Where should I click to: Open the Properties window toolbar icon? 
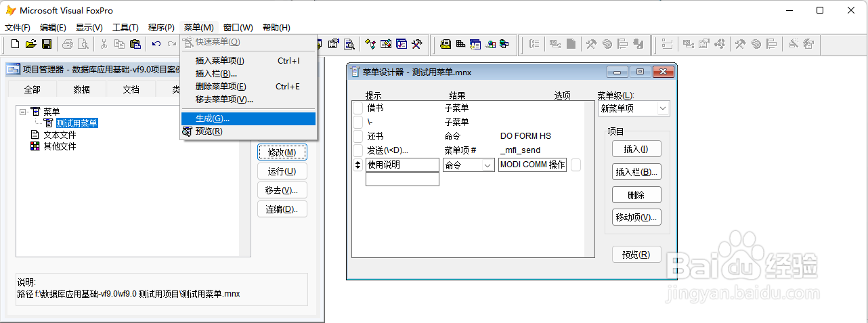click(334, 45)
